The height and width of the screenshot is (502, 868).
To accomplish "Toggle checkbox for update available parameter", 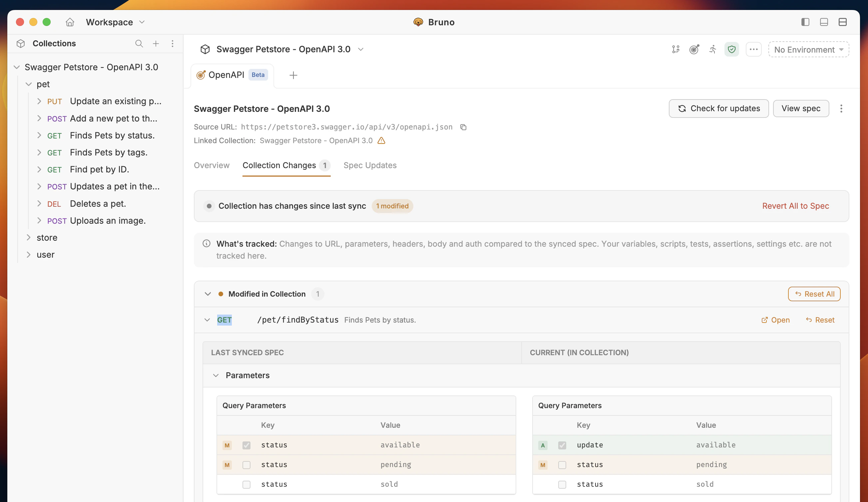I will 562,445.
